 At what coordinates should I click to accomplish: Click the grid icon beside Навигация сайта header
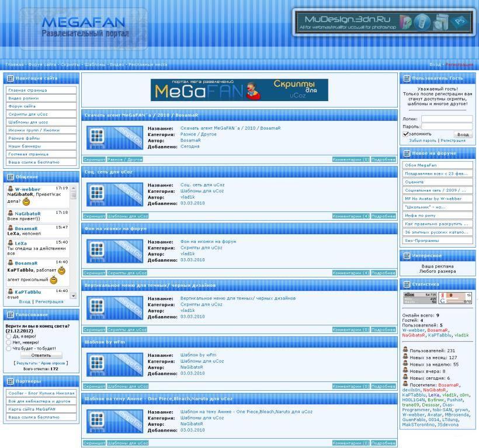(11, 78)
